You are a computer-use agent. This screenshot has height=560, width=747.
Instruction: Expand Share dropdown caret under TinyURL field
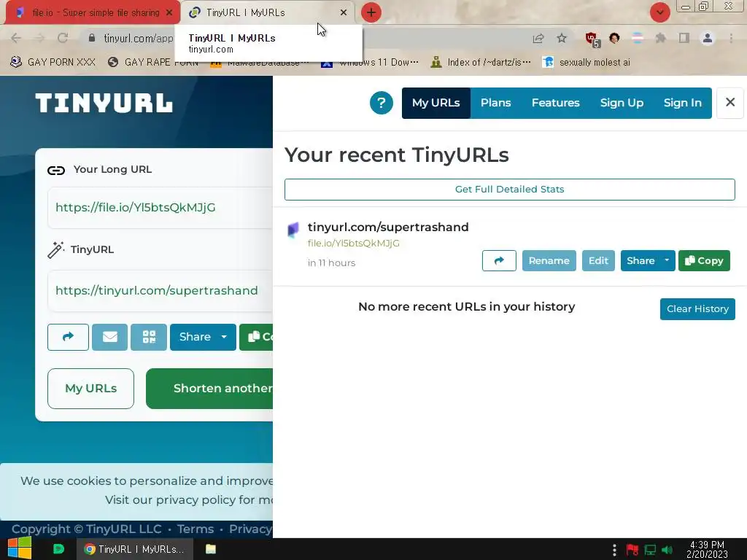pyautogui.click(x=225, y=337)
